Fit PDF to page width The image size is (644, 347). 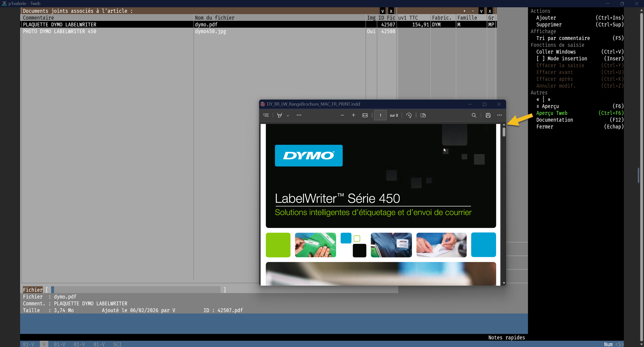click(x=365, y=115)
